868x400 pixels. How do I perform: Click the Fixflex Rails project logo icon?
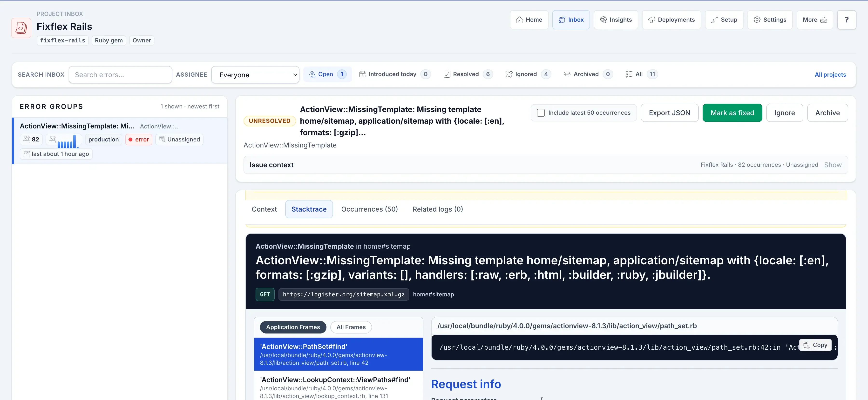21,28
